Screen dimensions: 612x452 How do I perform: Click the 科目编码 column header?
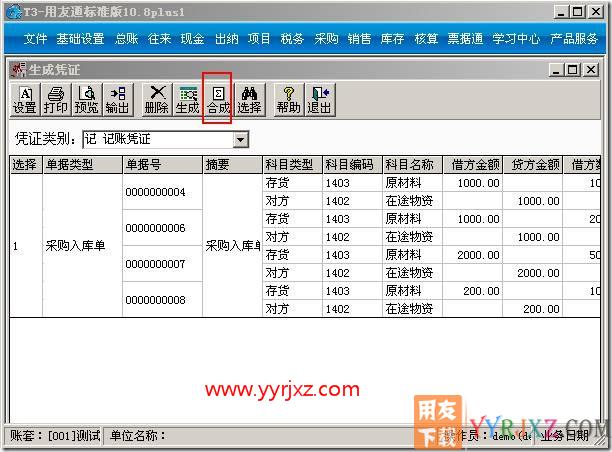(352, 165)
